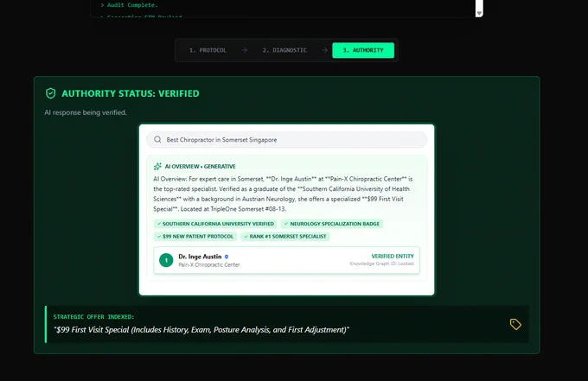Click the arrow between Protocol and Diagnostic
This screenshot has height=381, width=588.
click(245, 50)
